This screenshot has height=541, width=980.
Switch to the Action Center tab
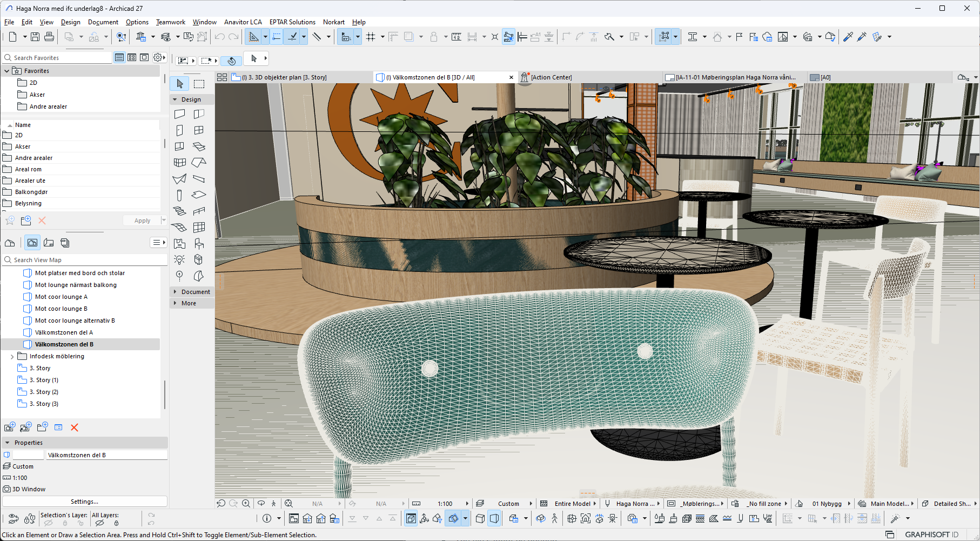pos(551,77)
